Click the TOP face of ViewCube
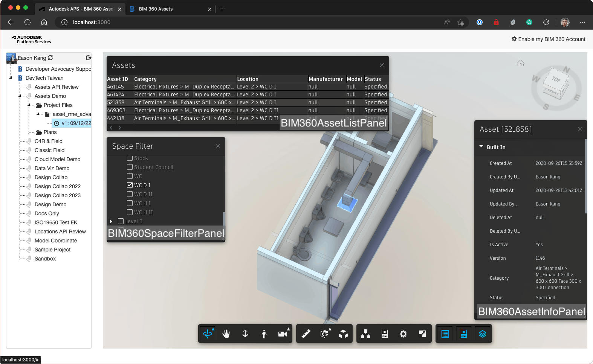Screen dimensions: 593x364 coord(556,79)
